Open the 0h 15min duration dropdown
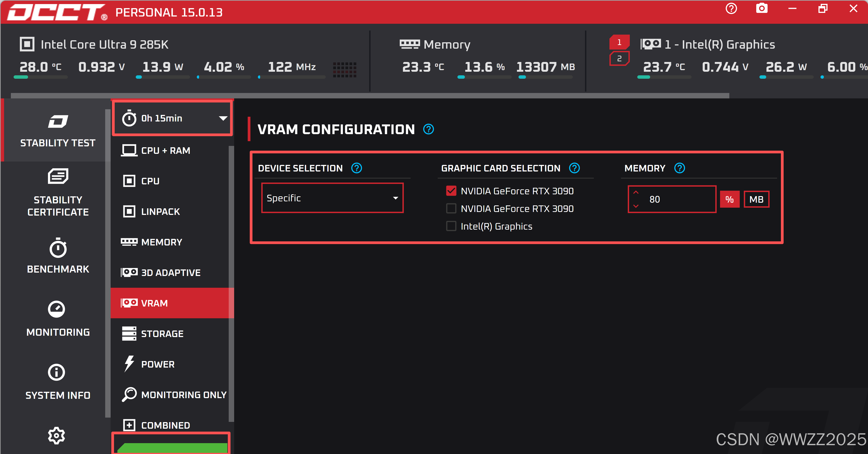This screenshot has height=454, width=868. (172, 118)
